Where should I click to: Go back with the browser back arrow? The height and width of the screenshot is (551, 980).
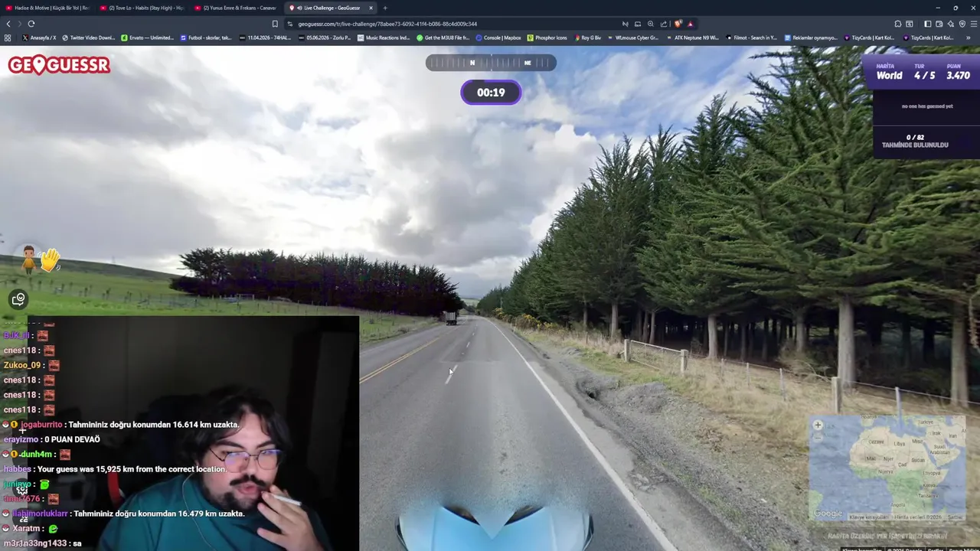pos(8,24)
